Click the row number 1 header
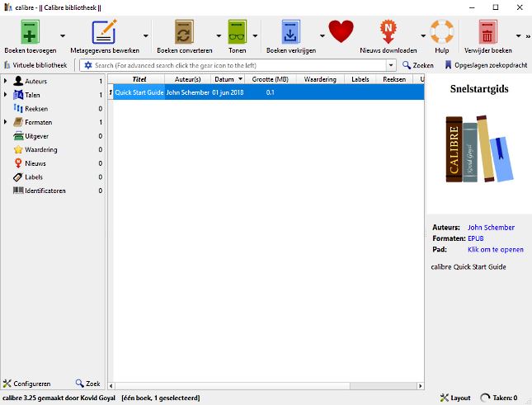 point(111,92)
